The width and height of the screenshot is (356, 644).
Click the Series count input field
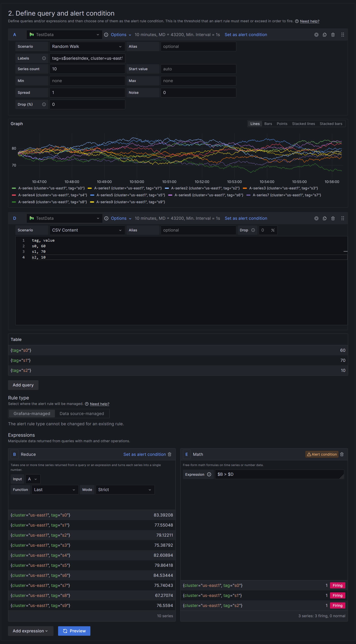tap(87, 69)
